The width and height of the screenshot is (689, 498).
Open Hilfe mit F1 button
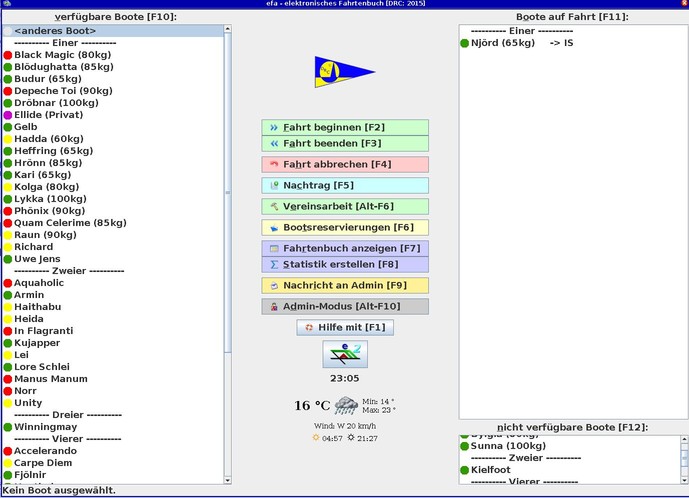(344, 327)
